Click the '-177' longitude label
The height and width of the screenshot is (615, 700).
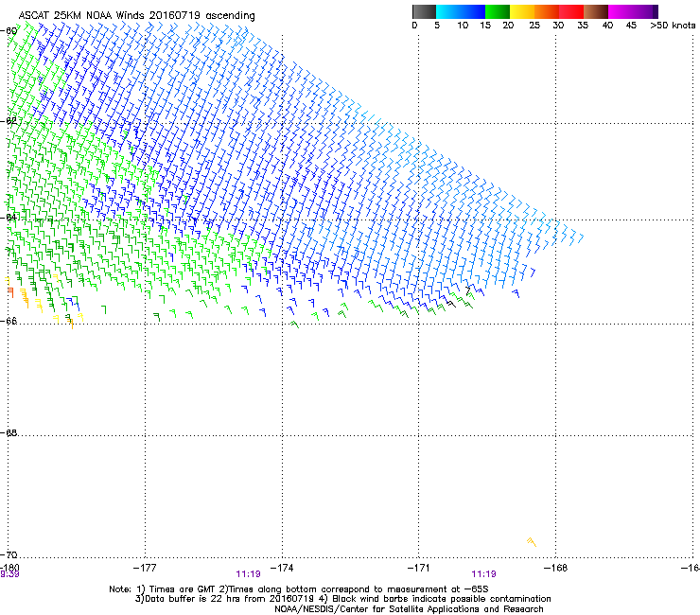pyautogui.click(x=145, y=568)
